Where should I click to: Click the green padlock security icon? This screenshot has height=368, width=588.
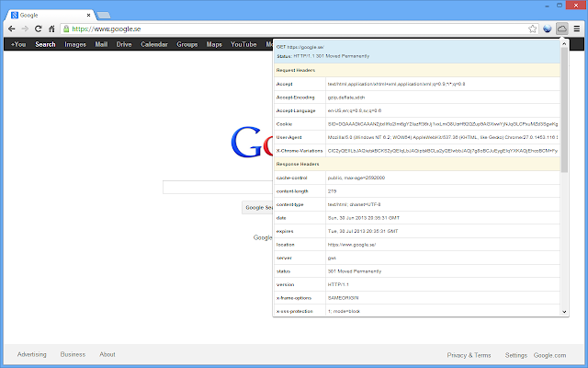[x=66, y=29]
